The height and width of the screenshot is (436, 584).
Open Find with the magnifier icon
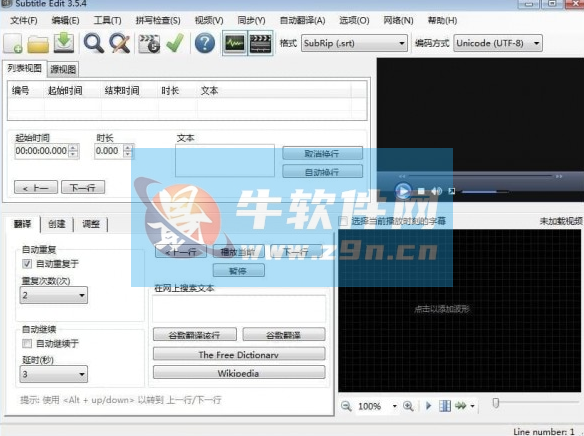[93, 43]
